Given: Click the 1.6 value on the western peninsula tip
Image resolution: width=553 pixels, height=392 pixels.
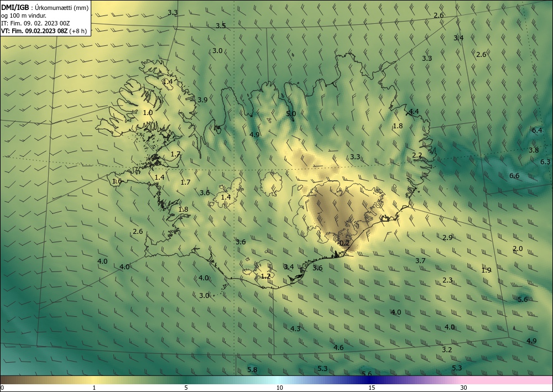Looking at the screenshot, I should [x=117, y=181].
